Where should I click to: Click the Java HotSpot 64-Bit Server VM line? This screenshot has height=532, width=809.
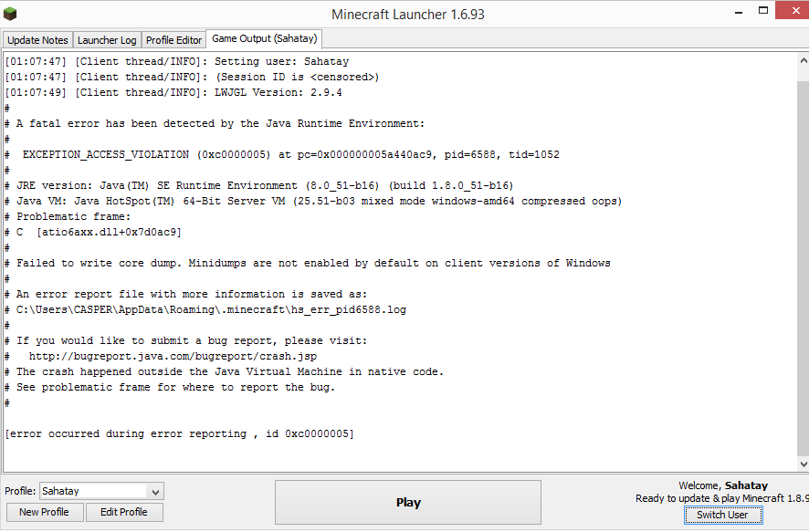pos(313,201)
